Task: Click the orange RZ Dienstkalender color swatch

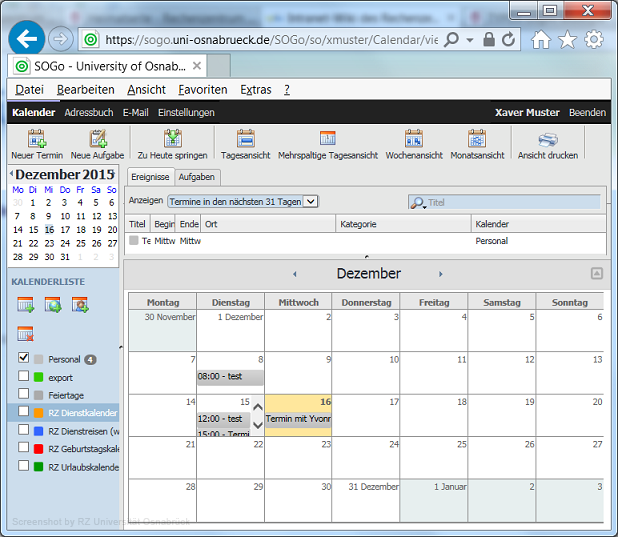Action: pos(38,413)
